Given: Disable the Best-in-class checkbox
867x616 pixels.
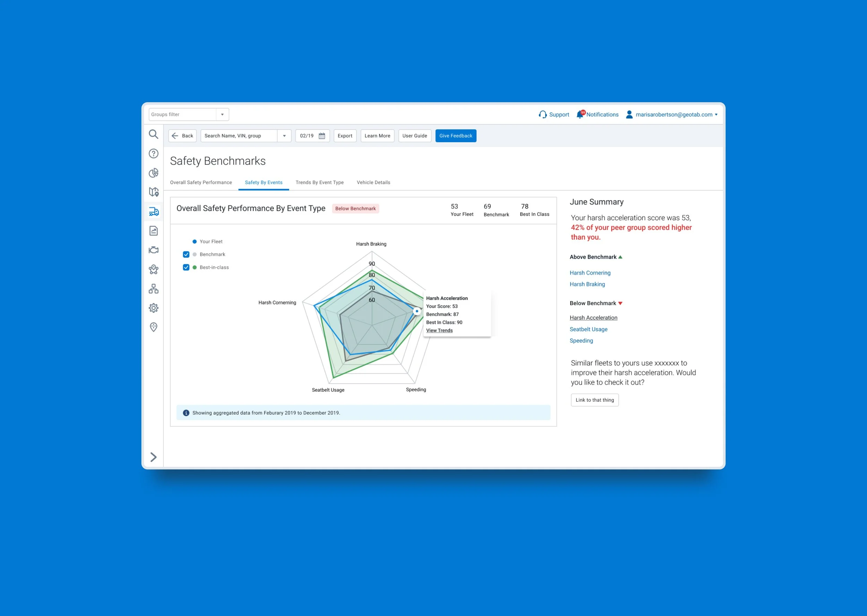Looking at the screenshot, I should click(x=186, y=267).
